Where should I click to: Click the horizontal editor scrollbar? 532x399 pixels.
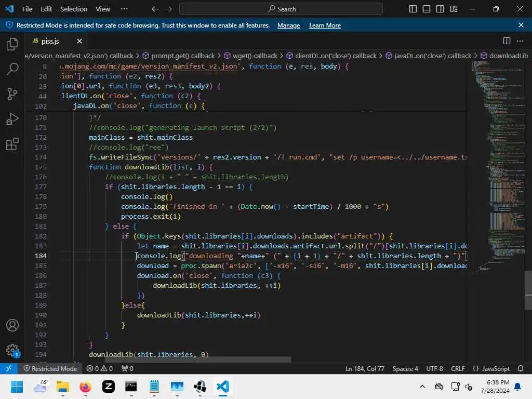coord(198,360)
